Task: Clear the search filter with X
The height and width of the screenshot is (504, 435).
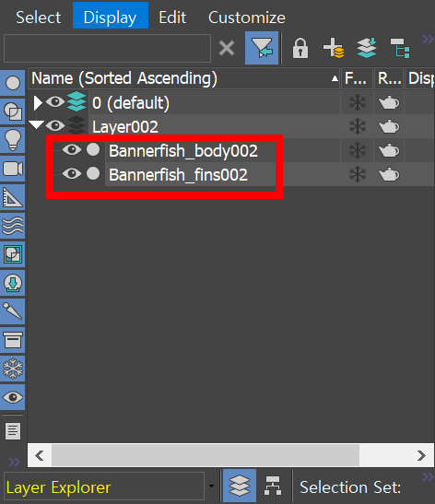Action: [x=227, y=48]
